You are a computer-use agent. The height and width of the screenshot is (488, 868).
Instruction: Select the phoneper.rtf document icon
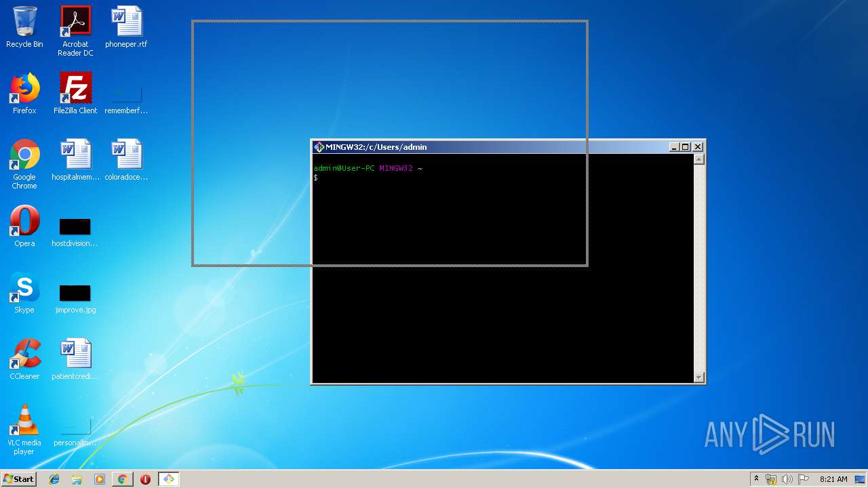click(126, 28)
